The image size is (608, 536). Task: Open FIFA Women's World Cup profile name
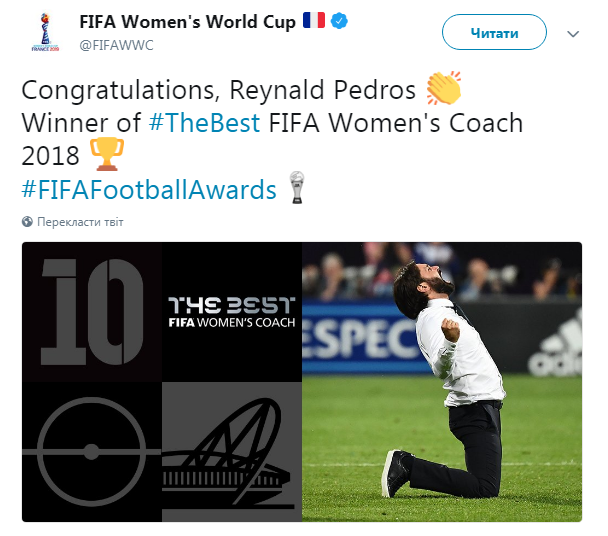187,22
